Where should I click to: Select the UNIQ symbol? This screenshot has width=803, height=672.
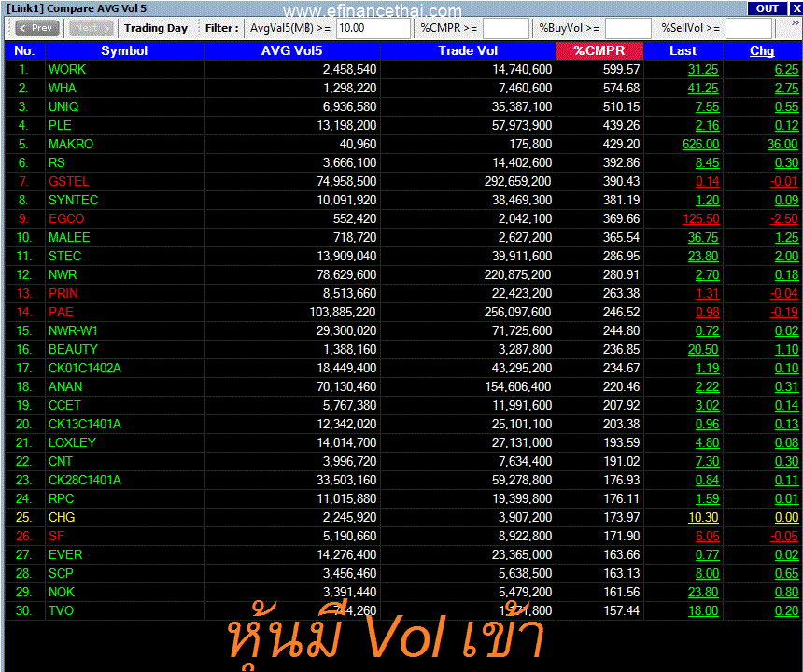[x=63, y=106]
